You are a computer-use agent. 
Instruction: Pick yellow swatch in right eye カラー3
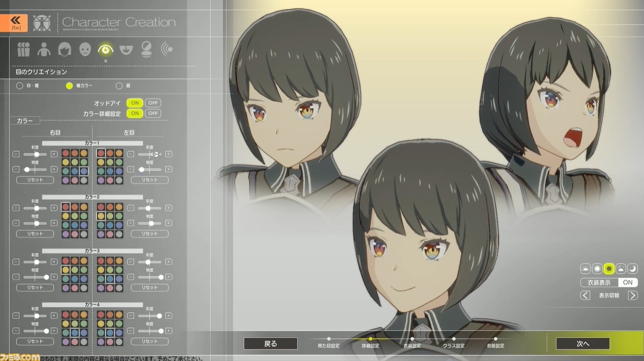pos(66,270)
